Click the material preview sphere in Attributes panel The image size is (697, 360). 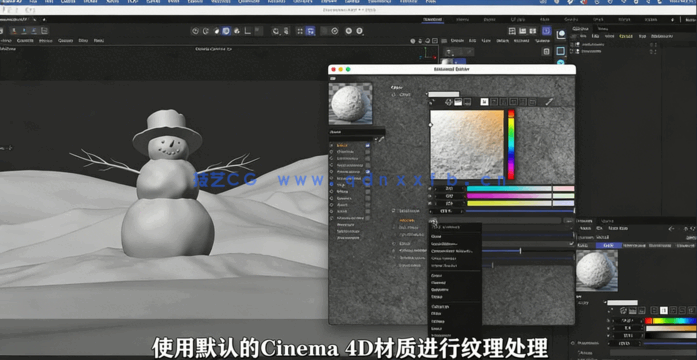point(597,270)
